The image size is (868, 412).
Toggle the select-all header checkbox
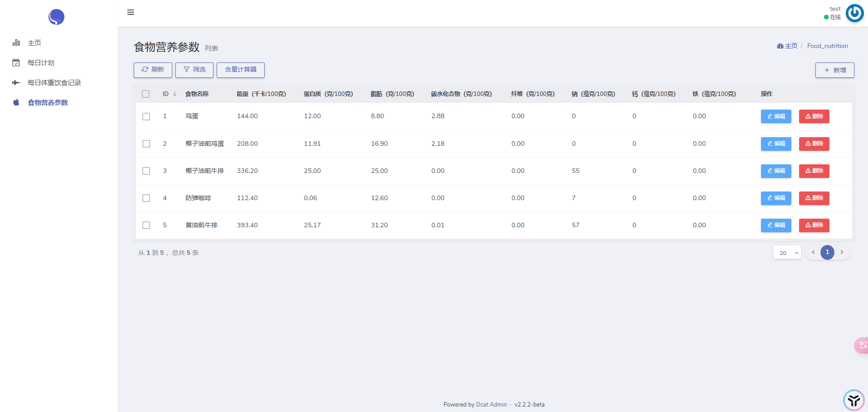tap(145, 94)
